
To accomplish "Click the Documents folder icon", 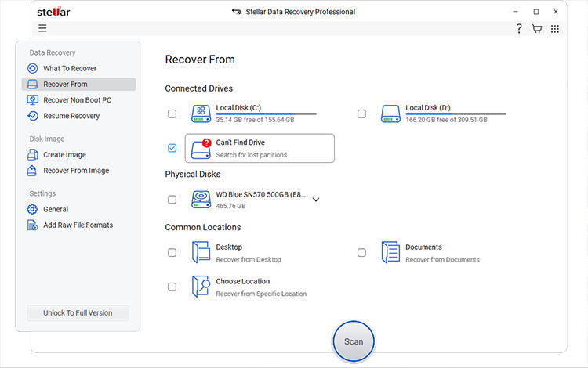I will coord(390,252).
